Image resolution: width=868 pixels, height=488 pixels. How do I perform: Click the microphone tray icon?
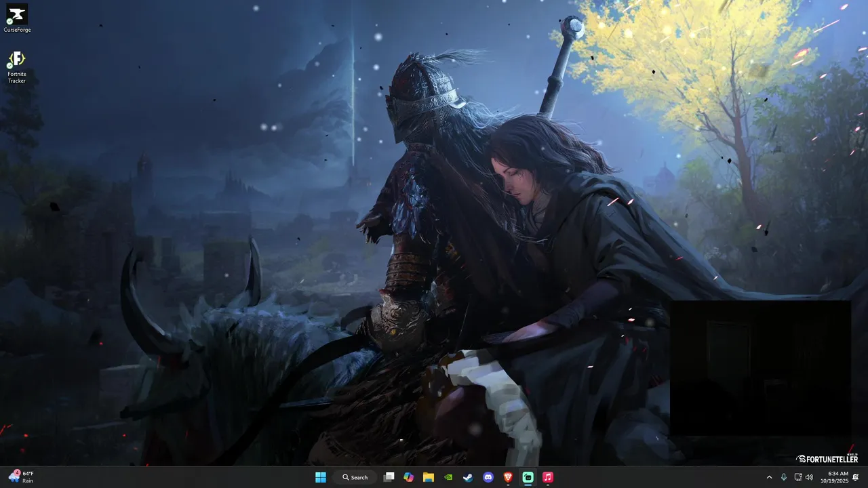pos(784,477)
